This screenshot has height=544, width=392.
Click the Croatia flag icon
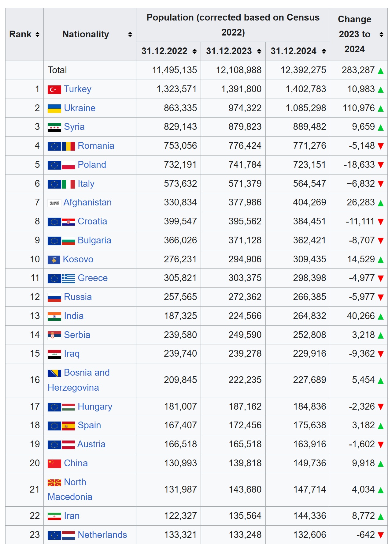(x=68, y=222)
